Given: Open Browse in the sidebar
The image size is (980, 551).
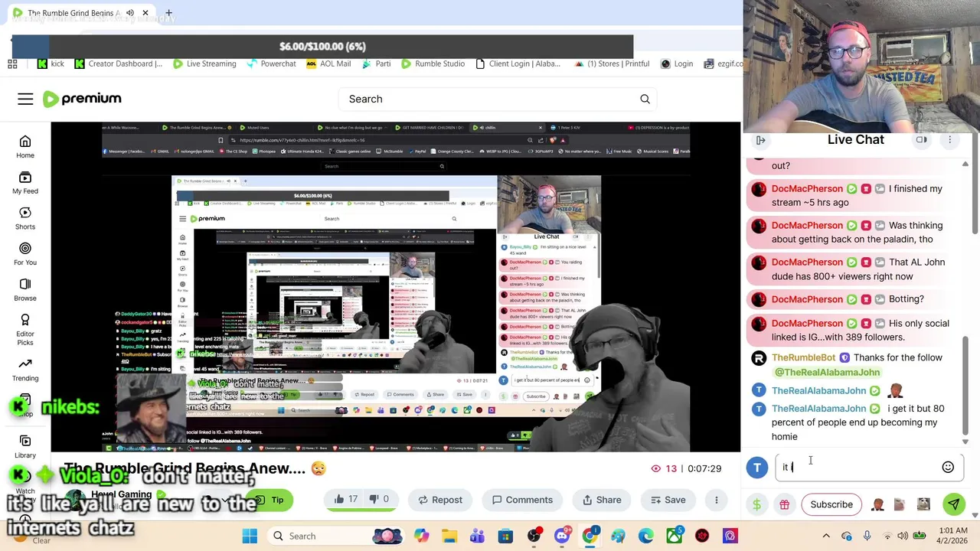Looking at the screenshot, I should [25, 290].
